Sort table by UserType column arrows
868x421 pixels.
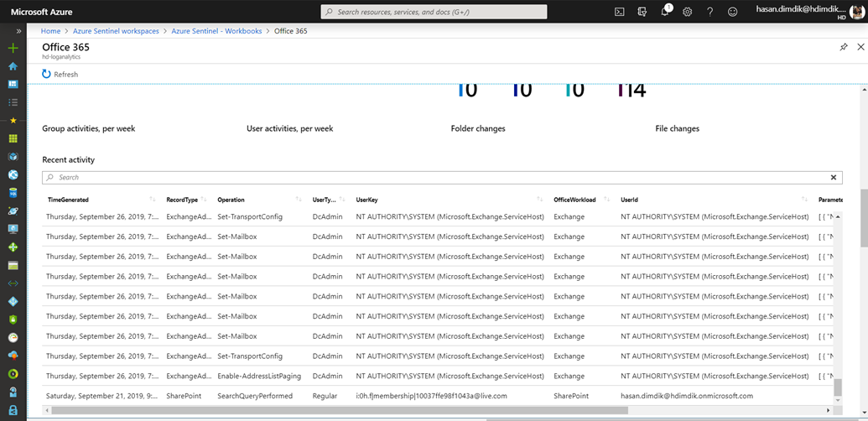[343, 199]
